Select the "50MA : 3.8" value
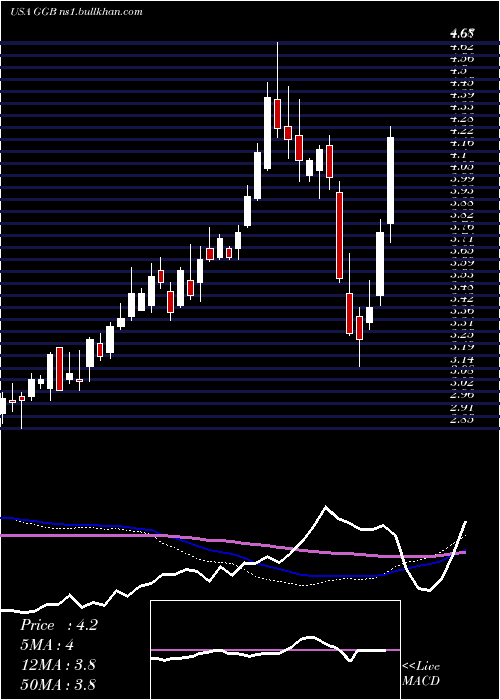500x700 pixels. [58, 685]
